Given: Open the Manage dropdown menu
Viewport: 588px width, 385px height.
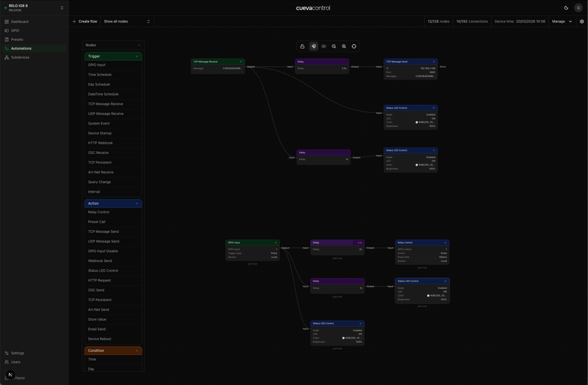Looking at the screenshot, I should 562,21.
